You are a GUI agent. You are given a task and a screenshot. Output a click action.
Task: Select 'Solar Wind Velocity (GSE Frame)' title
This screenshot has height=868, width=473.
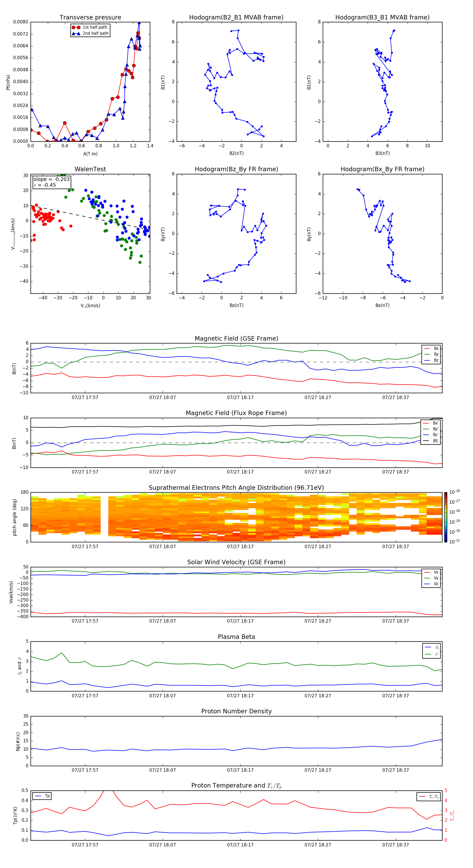236,562
